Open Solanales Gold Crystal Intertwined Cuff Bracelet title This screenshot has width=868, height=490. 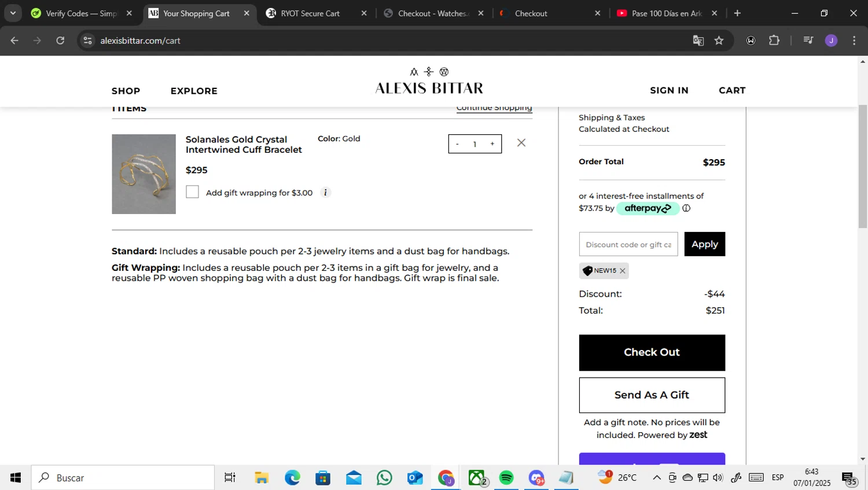(244, 145)
